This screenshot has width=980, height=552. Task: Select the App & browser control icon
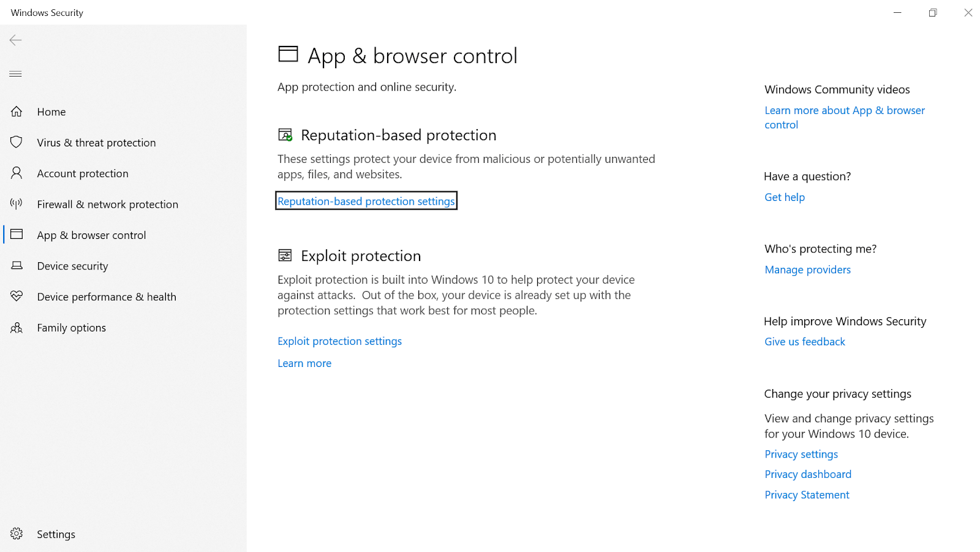(x=17, y=235)
